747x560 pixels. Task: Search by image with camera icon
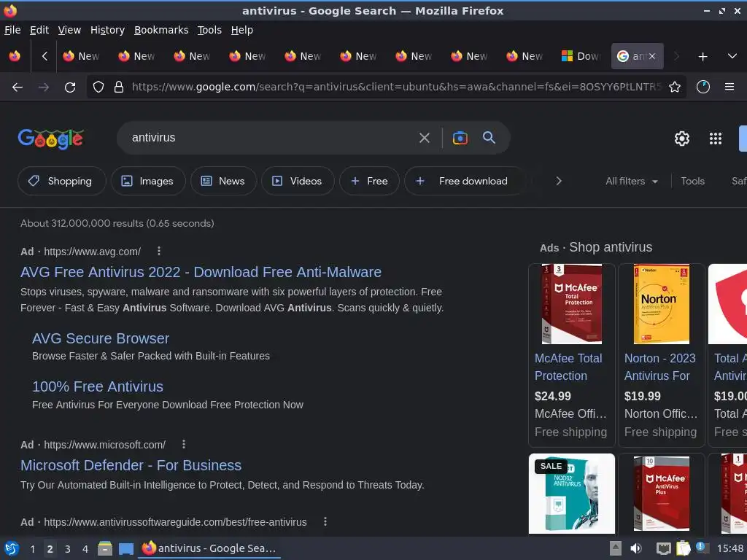(x=460, y=138)
